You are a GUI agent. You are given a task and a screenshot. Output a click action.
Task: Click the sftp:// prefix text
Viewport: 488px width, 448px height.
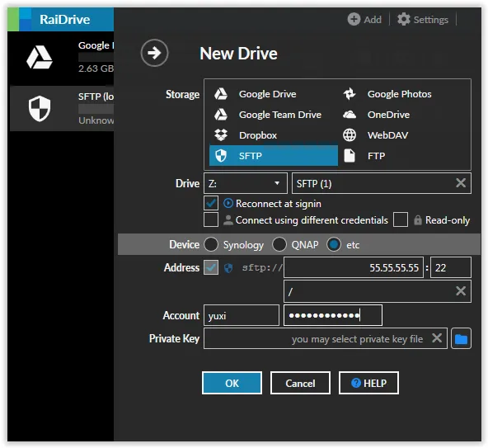click(x=262, y=267)
